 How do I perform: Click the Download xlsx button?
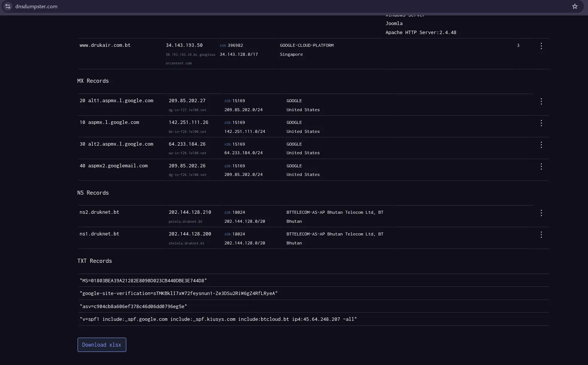point(102,345)
